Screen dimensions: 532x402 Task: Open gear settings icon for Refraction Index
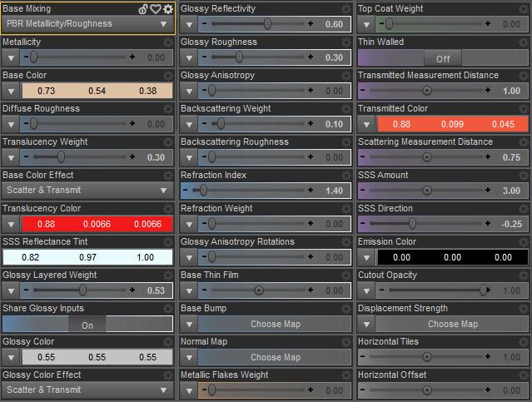coord(346,175)
